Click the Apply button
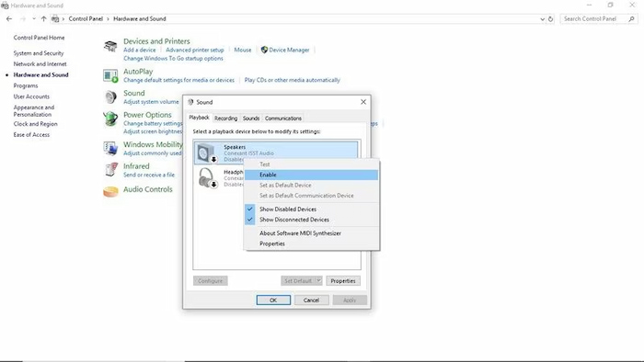 pos(350,300)
